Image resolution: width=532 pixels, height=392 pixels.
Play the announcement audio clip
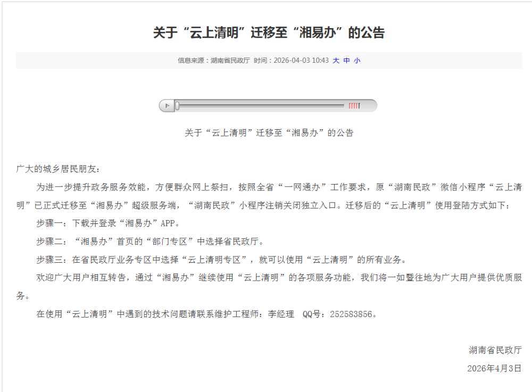coord(167,106)
